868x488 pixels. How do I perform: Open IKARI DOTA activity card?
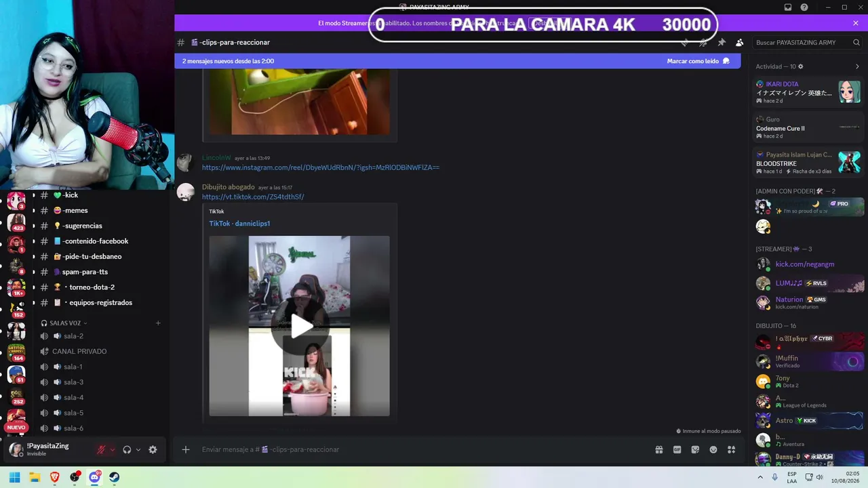click(x=808, y=92)
